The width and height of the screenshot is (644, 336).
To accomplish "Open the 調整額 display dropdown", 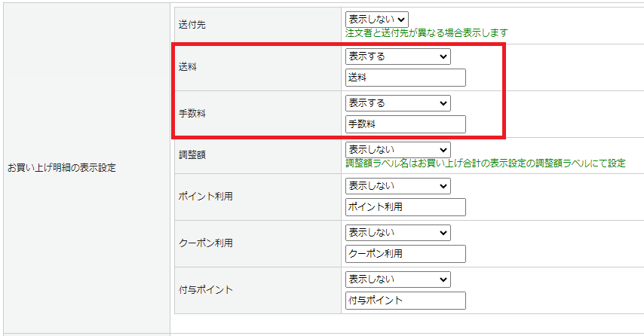I will click(397, 150).
